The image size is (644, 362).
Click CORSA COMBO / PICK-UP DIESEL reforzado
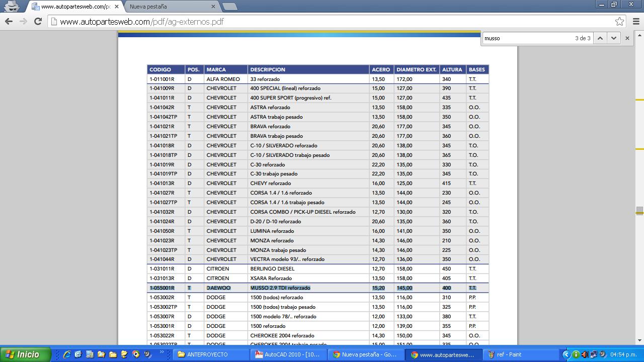[x=303, y=212]
